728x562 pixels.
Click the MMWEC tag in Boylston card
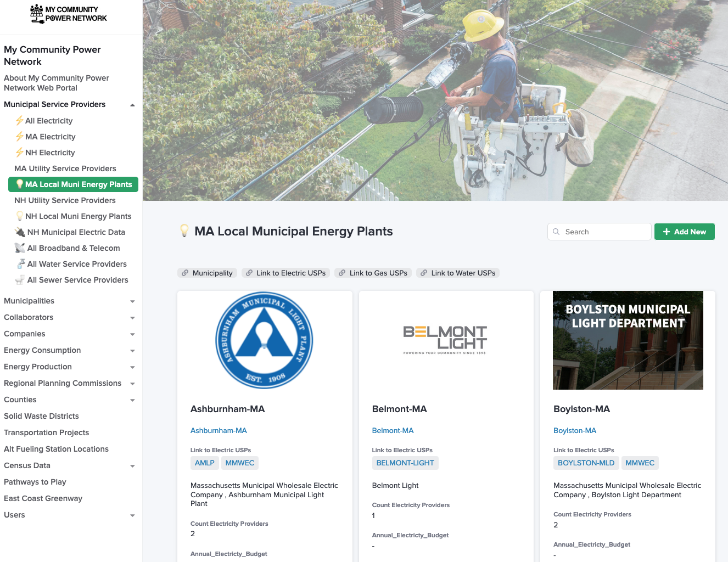pos(640,463)
